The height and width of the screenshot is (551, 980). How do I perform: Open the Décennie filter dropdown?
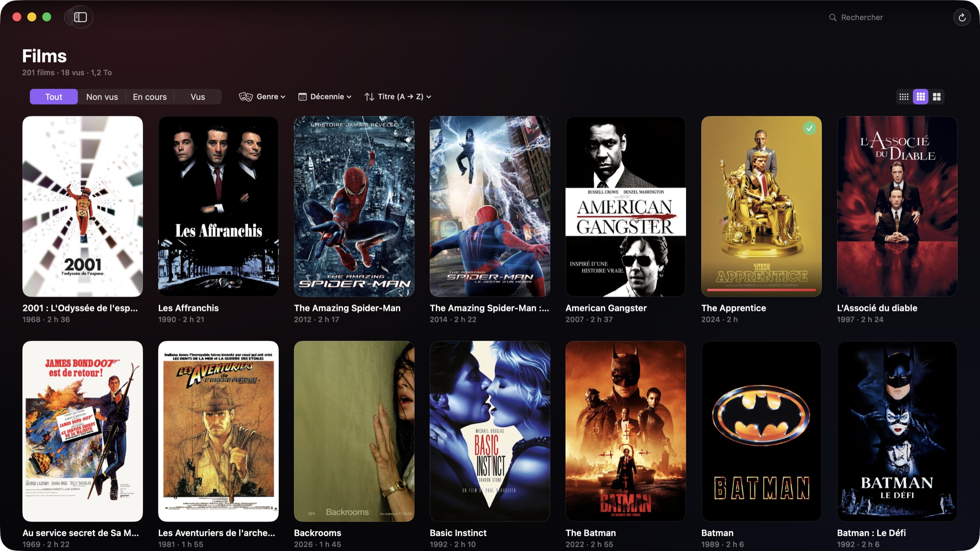325,97
